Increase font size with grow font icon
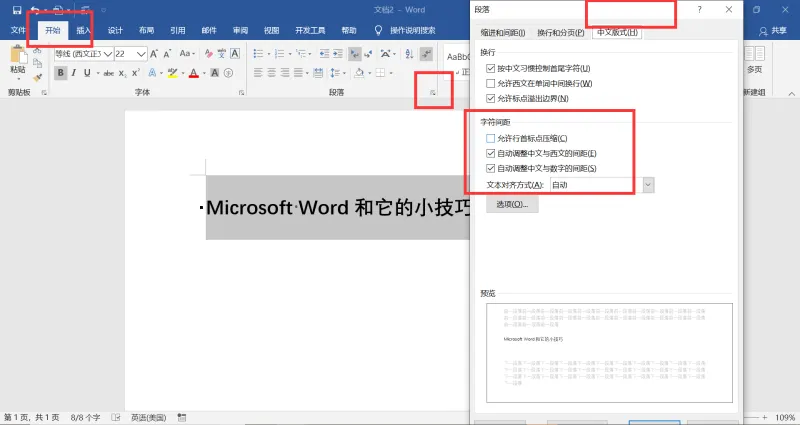The height and width of the screenshot is (425, 800). click(x=154, y=54)
